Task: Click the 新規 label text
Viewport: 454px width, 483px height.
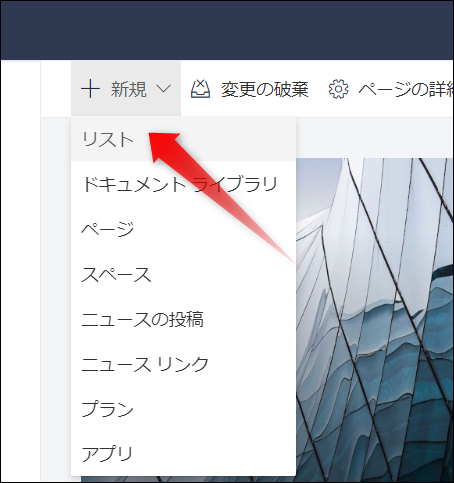Action: click(129, 89)
